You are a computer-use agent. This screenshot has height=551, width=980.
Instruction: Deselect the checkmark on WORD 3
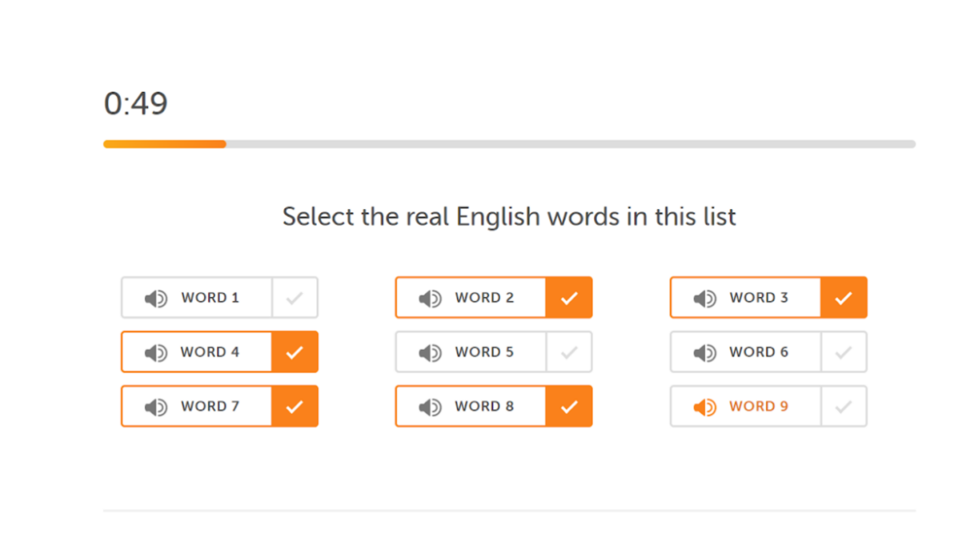click(x=843, y=298)
